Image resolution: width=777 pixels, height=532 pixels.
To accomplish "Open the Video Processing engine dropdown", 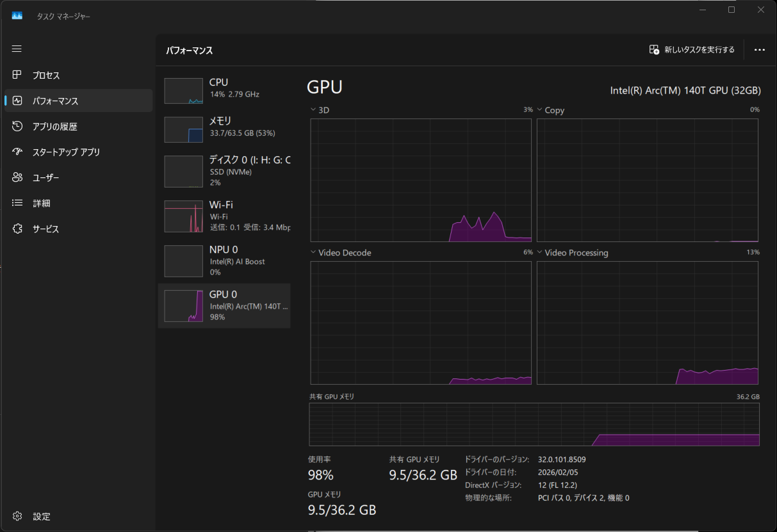I will (x=539, y=253).
